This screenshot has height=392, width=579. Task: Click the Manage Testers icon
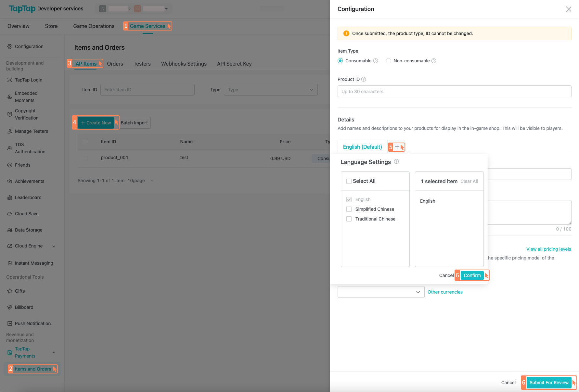[x=10, y=131]
